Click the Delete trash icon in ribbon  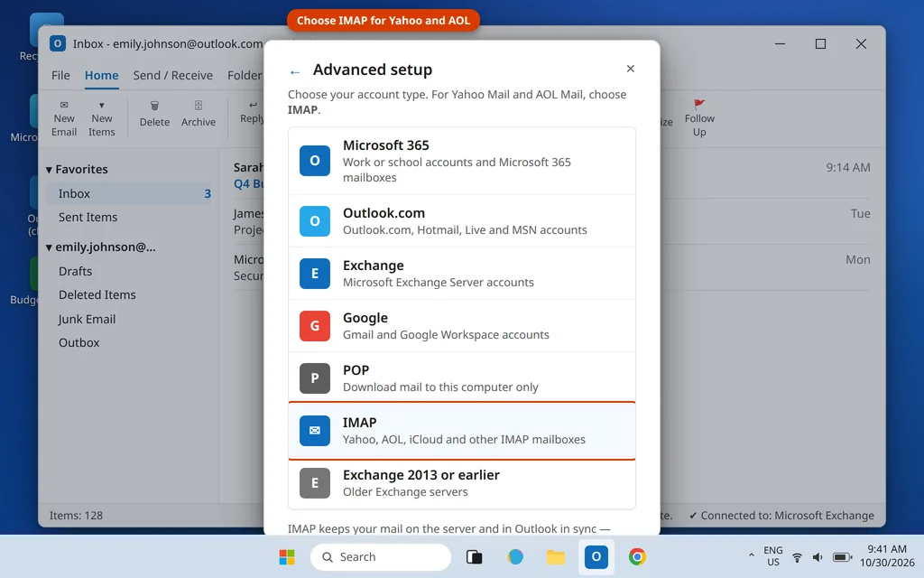coord(154,106)
